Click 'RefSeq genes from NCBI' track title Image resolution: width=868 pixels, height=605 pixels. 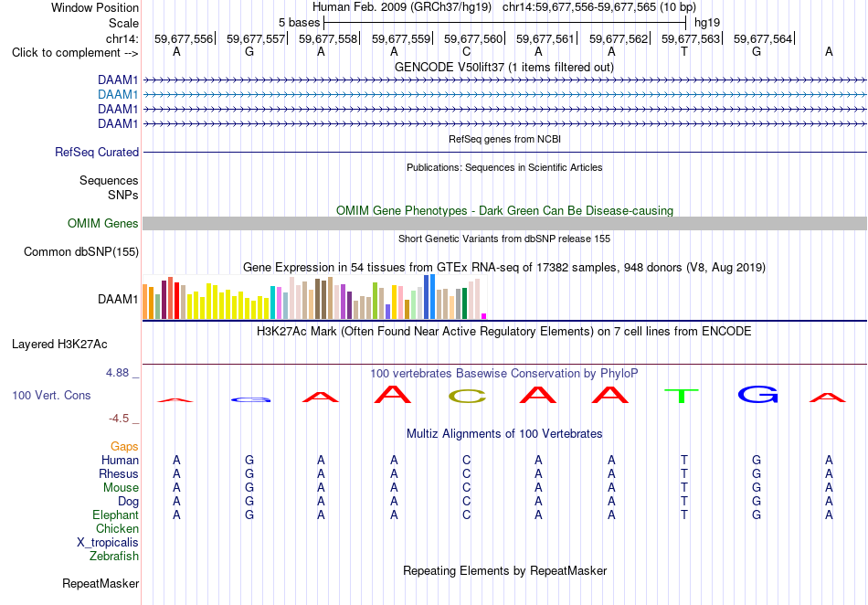click(x=504, y=140)
